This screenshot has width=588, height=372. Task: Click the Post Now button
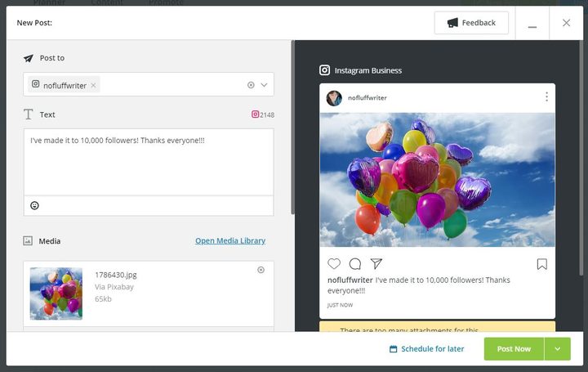[x=514, y=349]
